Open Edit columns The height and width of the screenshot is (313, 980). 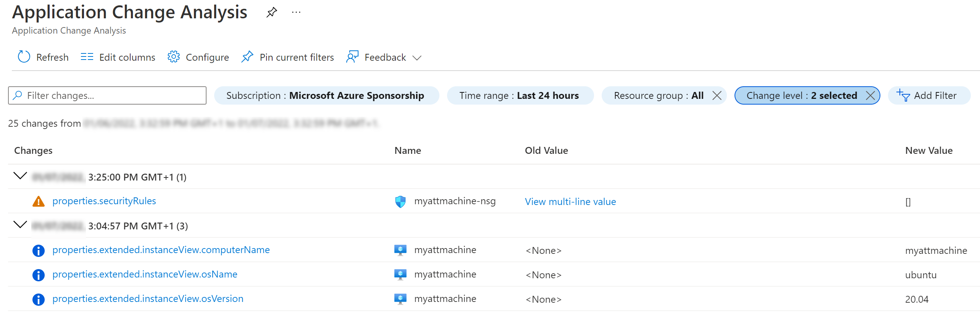point(127,58)
